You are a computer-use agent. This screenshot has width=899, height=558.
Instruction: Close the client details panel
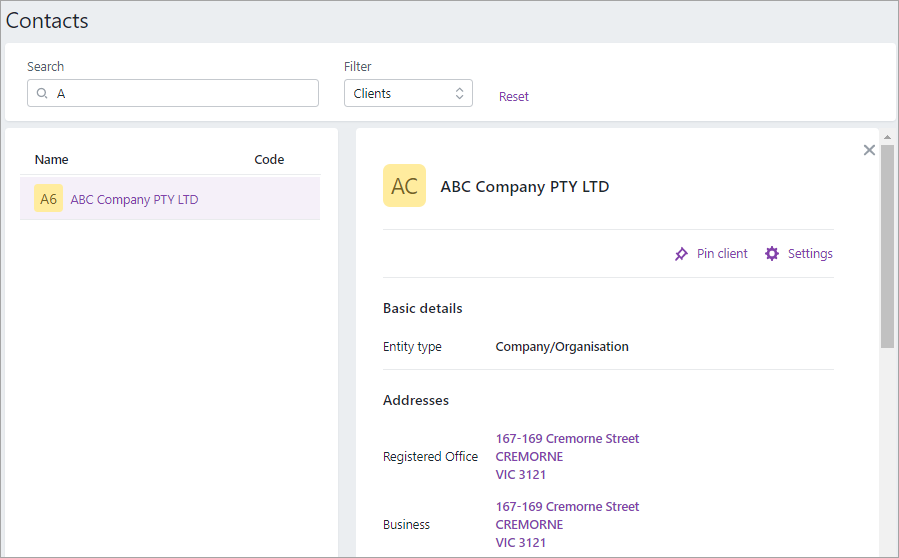(868, 150)
